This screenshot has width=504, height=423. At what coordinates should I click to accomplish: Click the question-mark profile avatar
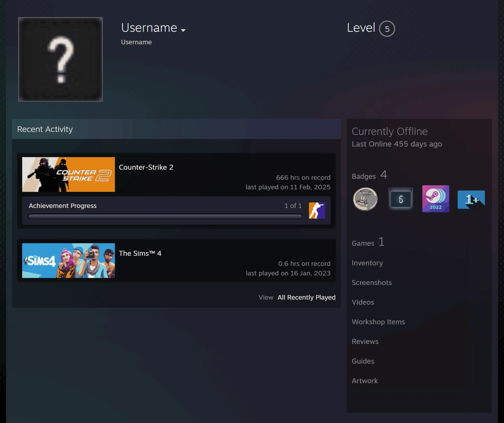click(x=60, y=60)
